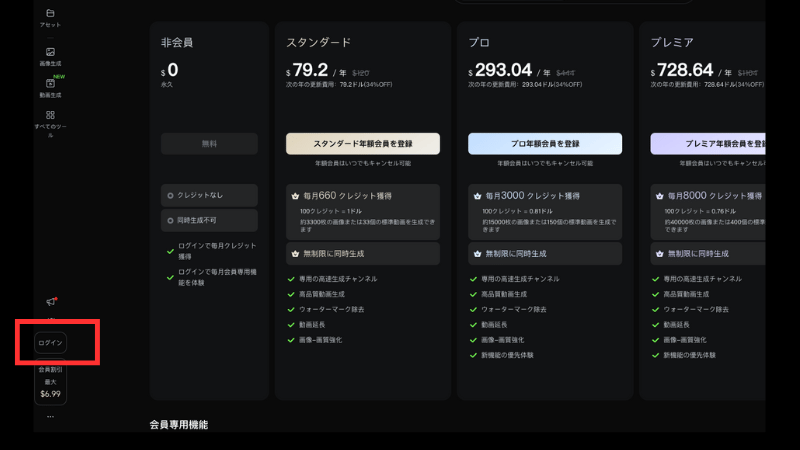Click ログインで毎月クレジット獲得 text
The height and width of the screenshot is (450, 800).
tap(217, 251)
